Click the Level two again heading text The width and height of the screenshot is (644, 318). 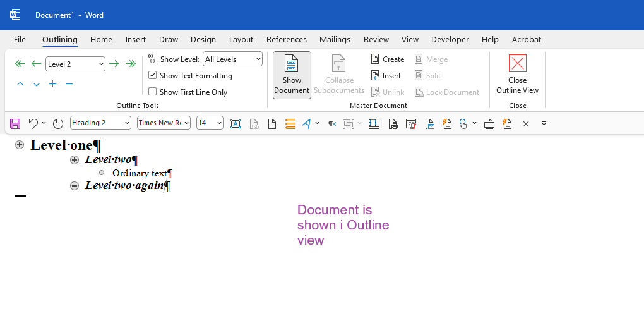(128, 185)
